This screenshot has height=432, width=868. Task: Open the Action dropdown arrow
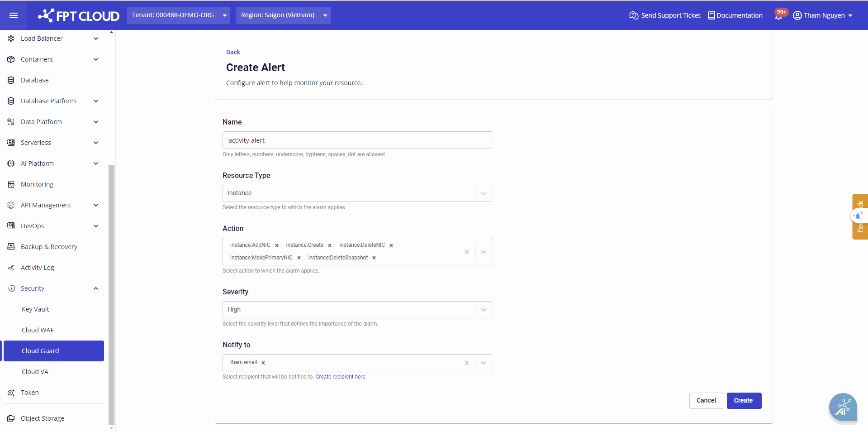click(484, 252)
